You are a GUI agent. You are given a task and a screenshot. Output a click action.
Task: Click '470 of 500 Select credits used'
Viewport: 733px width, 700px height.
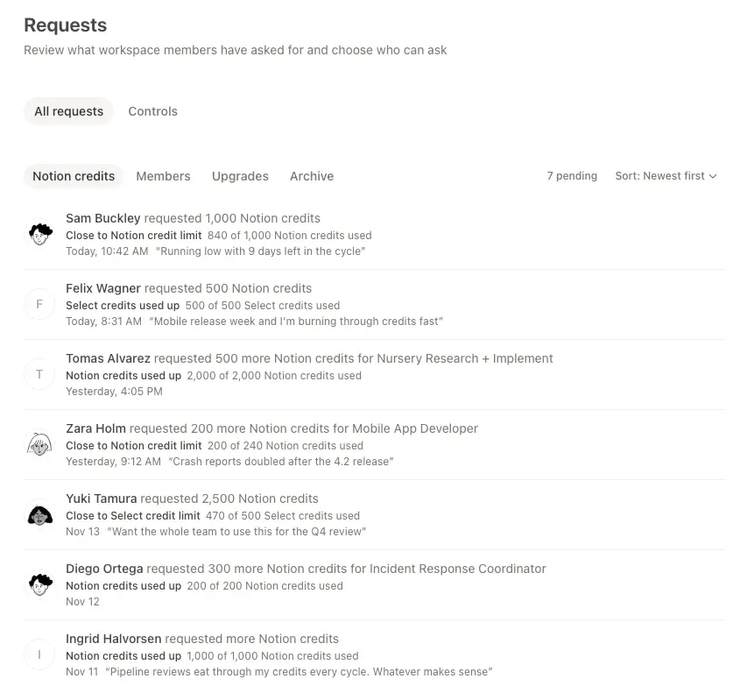(282, 516)
